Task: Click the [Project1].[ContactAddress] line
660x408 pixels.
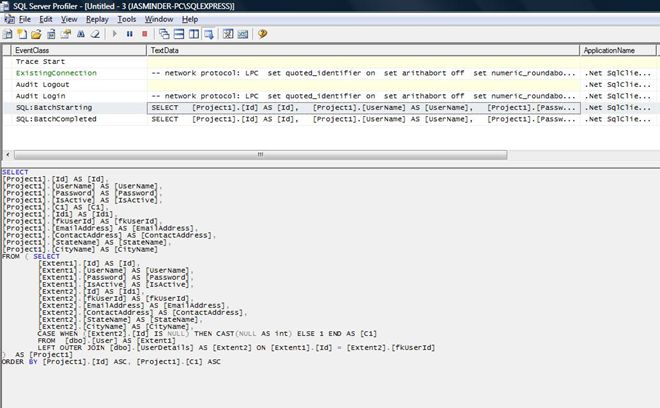Action: [109, 235]
